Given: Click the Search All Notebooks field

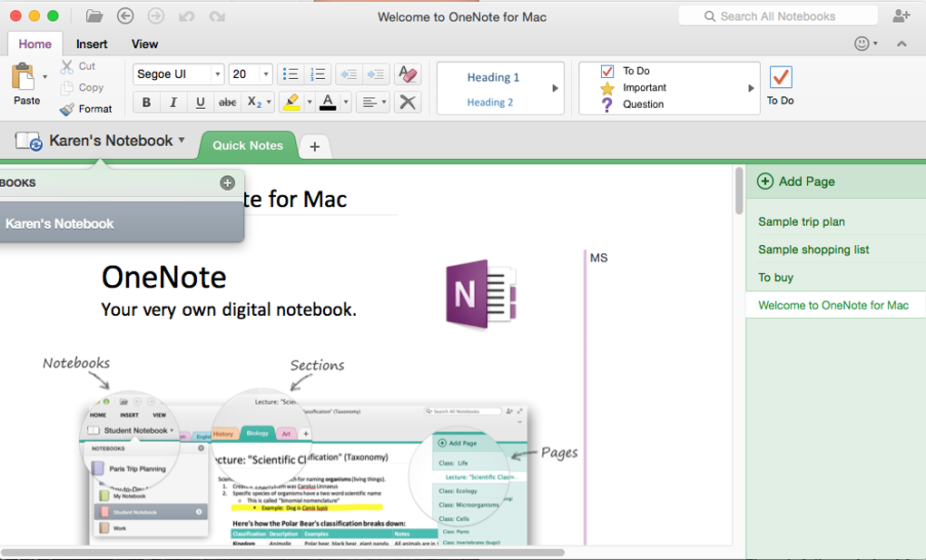Looking at the screenshot, I should point(778,15).
